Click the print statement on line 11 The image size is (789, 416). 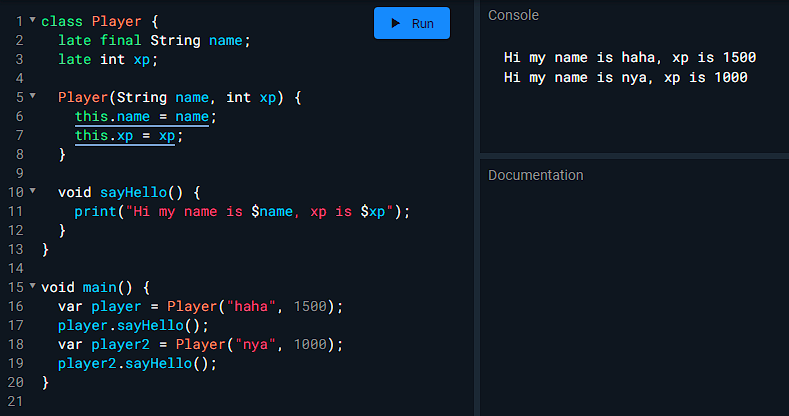tap(242, 211)
